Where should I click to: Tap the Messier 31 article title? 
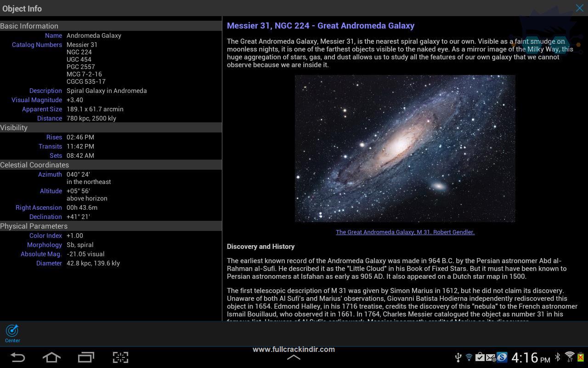(321, 26)
